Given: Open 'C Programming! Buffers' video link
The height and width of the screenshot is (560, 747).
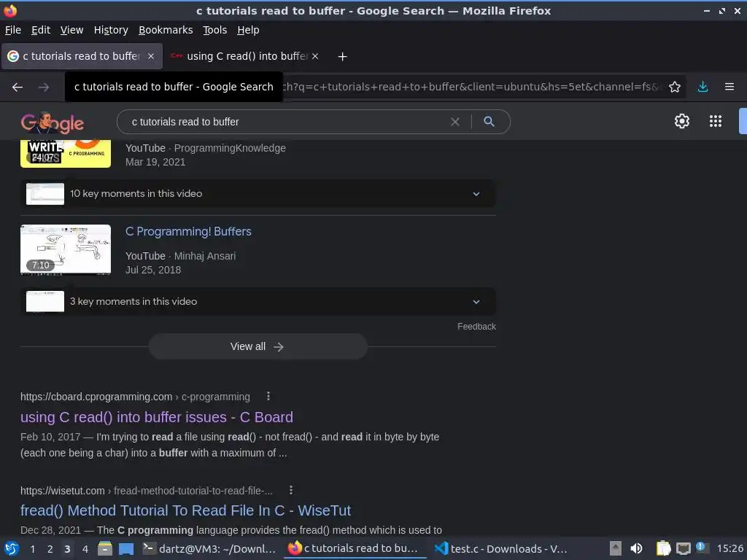Looking at the screenshot, I should [188, 231].
